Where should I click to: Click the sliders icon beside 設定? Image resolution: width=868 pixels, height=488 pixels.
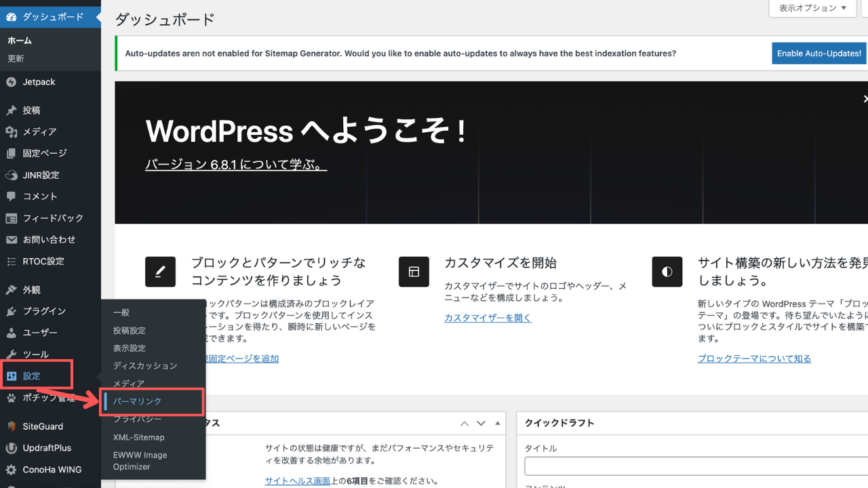[11, 376]
